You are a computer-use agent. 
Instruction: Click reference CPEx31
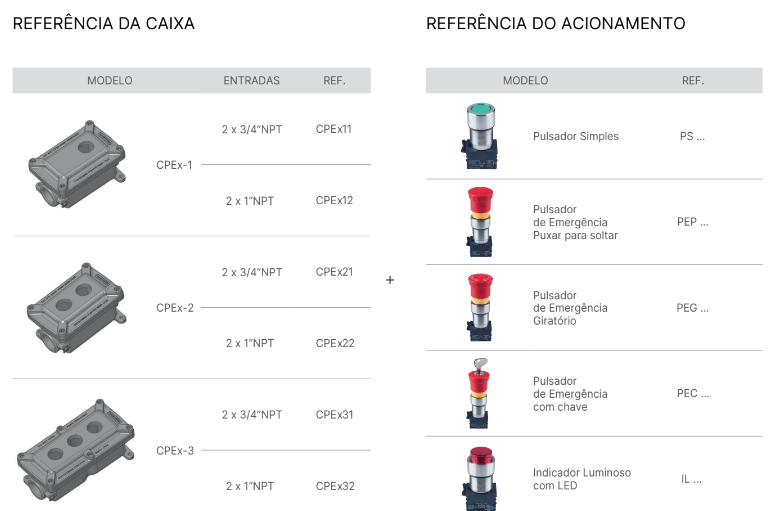coord(334,414)
